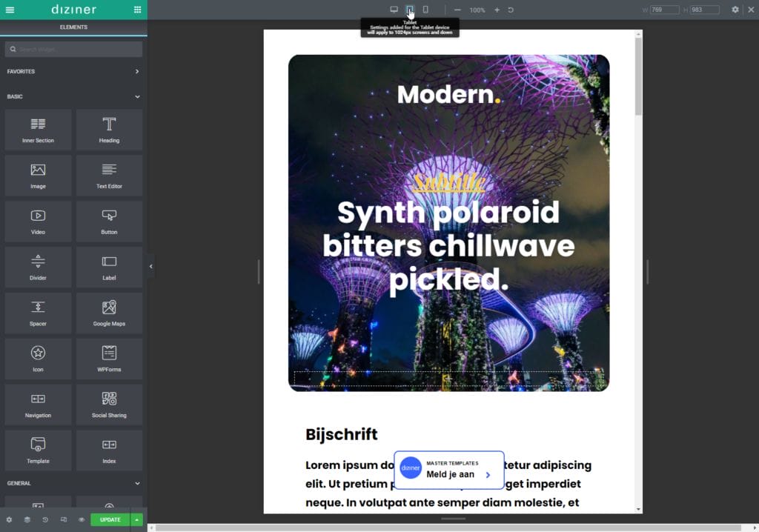Screen dimensions: 759x532
Task: Choose the Heading widget
Action: (109, 130)
